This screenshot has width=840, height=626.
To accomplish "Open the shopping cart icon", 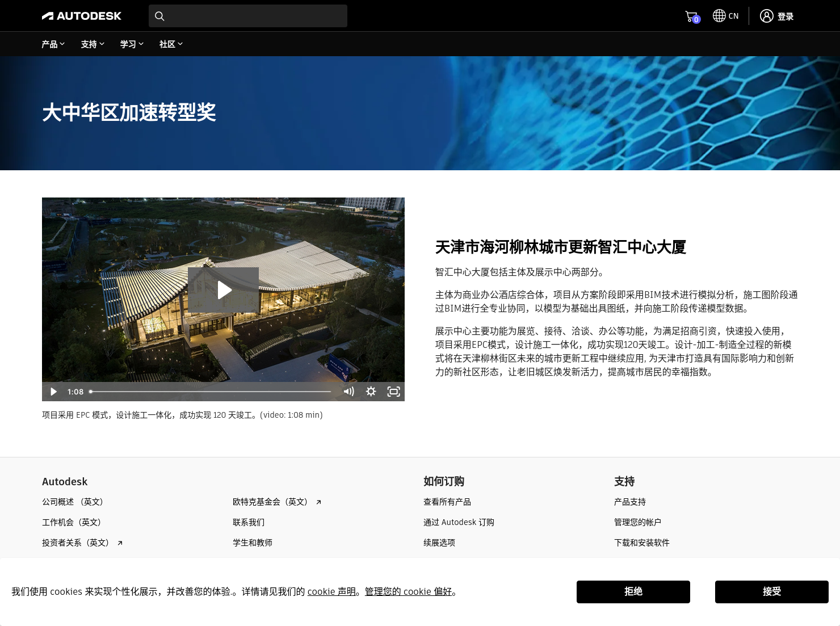I will point(691,15).
